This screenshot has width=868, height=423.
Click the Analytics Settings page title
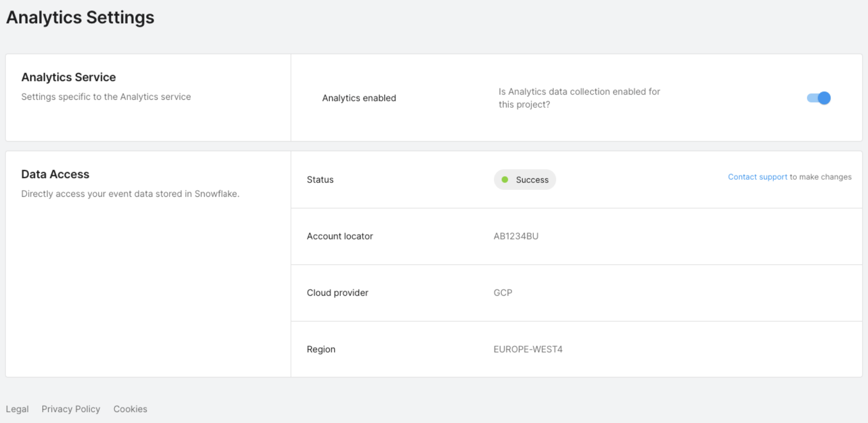click(80, 17)
